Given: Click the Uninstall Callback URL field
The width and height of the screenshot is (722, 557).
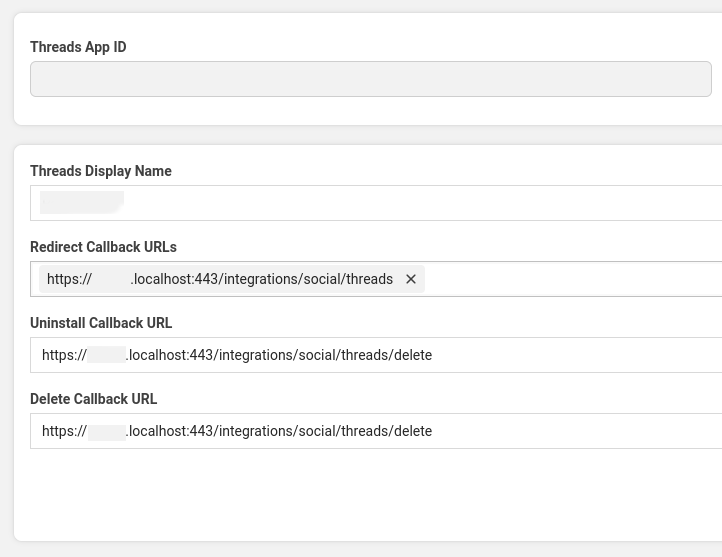Looking at the screenshot, I should (x=376, y=355).
